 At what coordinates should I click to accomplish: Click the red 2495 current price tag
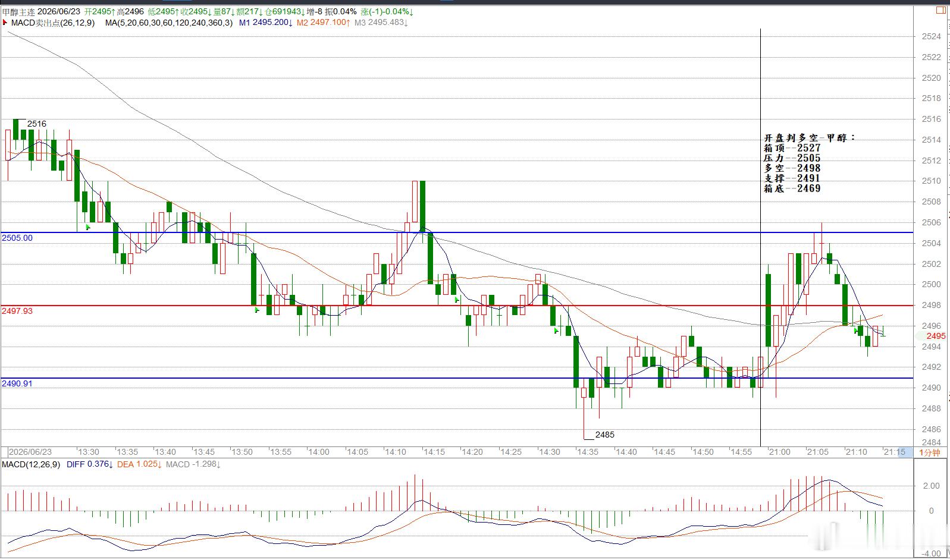(x=936, y=336)
